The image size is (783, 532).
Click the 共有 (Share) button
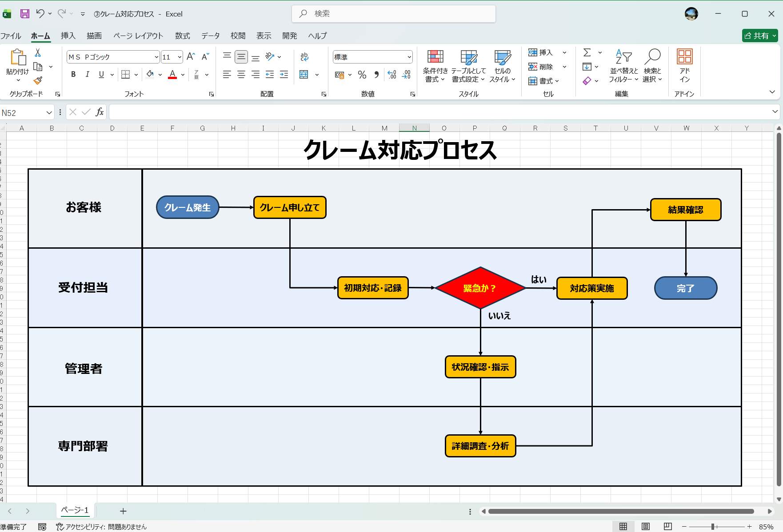pos(759,36)
